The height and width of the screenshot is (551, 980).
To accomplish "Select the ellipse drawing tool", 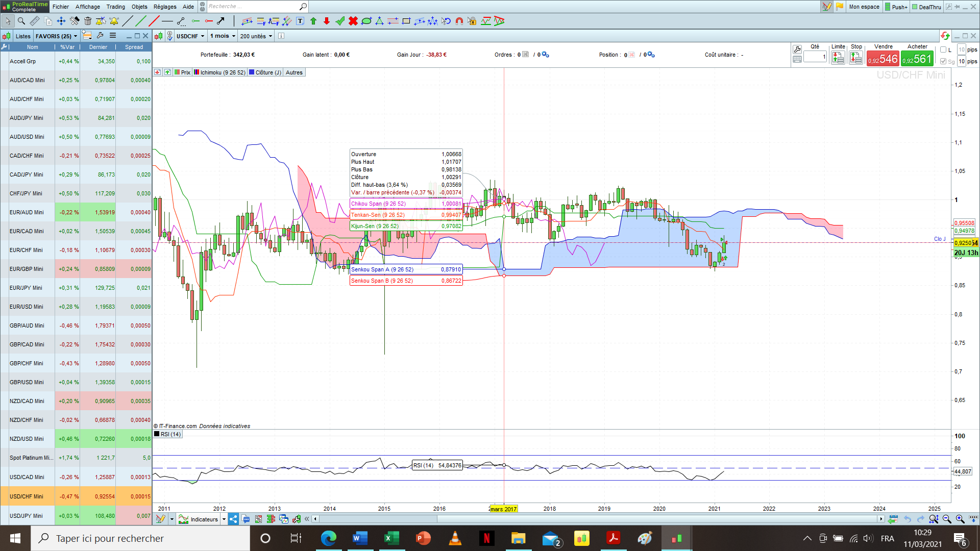I will click(x=366, y=21).
